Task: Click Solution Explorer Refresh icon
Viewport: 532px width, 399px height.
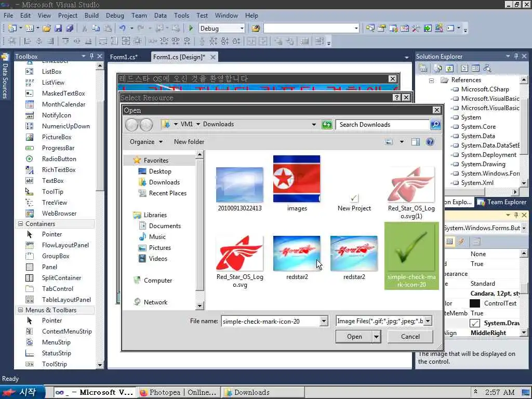Action: 449,69
